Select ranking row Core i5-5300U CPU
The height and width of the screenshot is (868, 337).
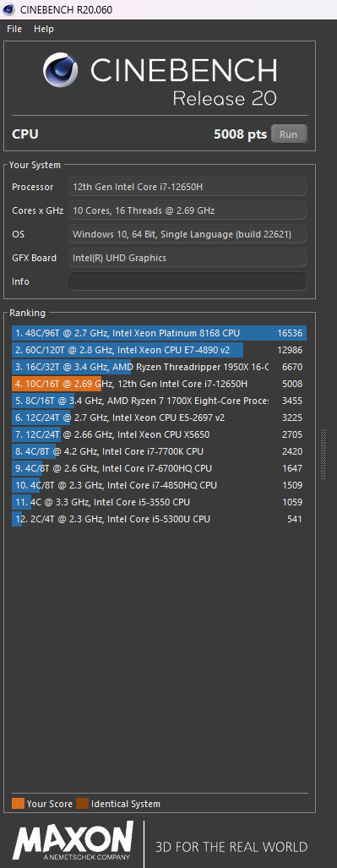(x=159, y=519)
